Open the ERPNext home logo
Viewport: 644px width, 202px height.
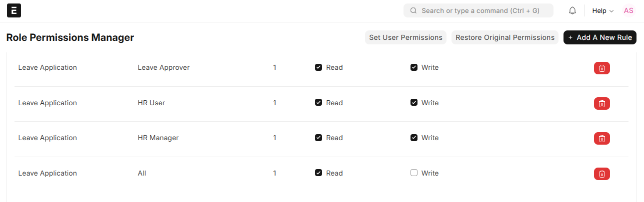coord(14,10)
